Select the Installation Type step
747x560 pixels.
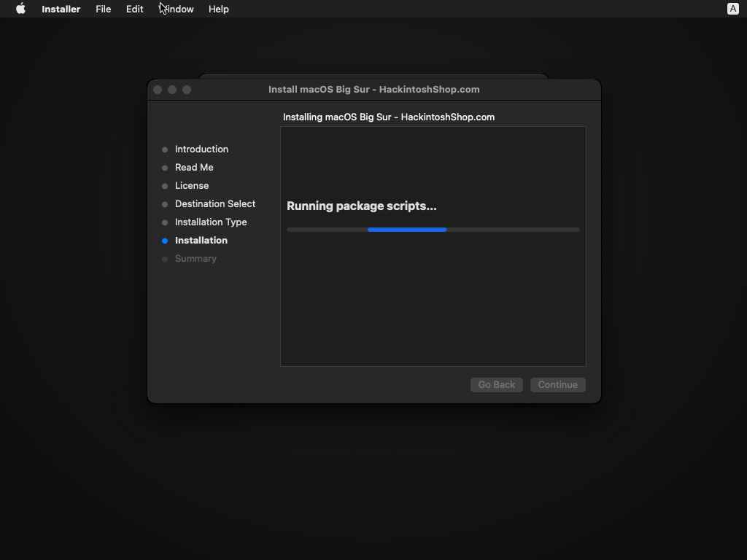click(x=211, y=222)
